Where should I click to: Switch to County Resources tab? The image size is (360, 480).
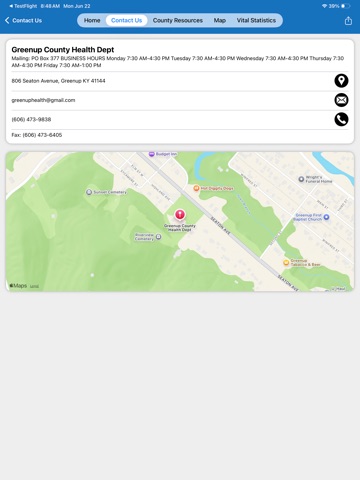(178, 20)
